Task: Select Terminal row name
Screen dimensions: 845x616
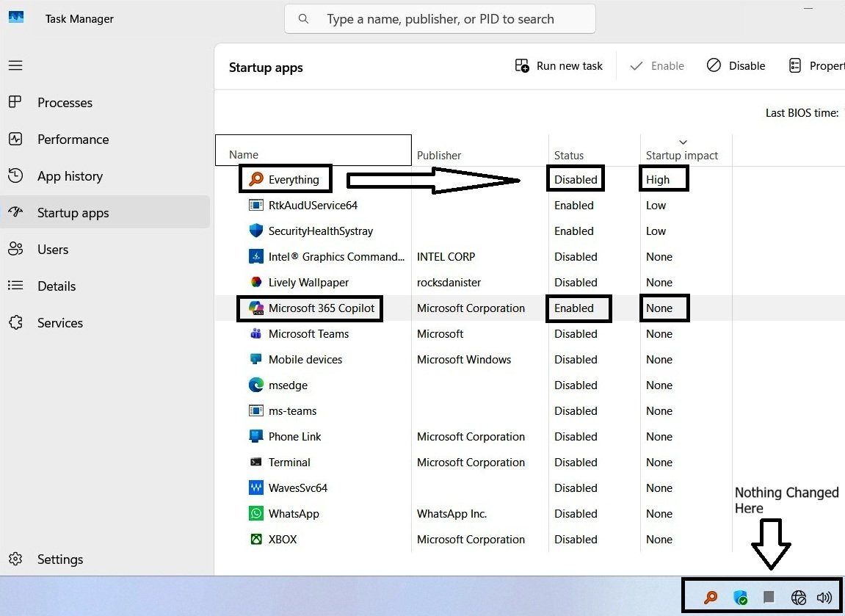Action: pos(289,462)
